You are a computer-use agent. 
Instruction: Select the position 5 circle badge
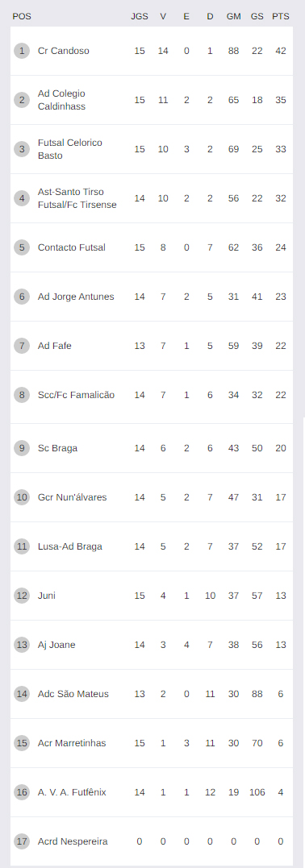[x=22, y=247]
